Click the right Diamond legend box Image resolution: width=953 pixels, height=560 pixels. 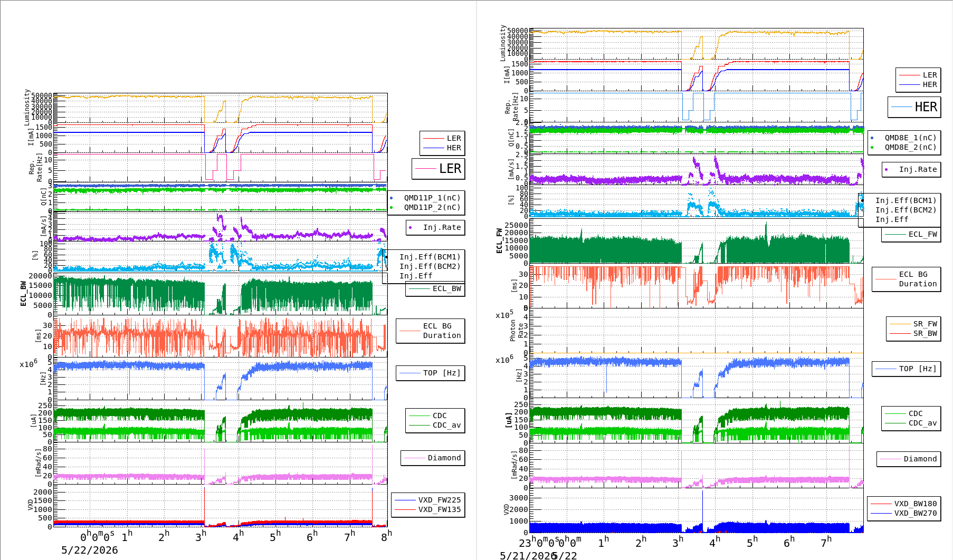909,459
